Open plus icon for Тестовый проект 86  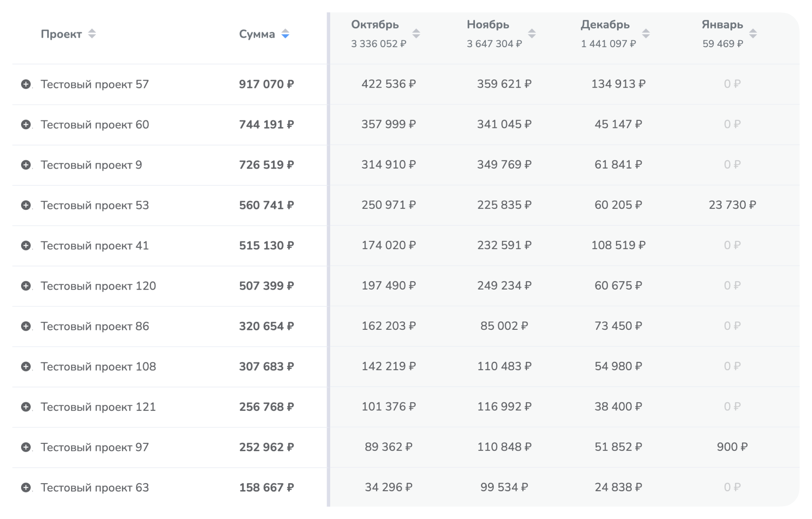pos(26,326)
